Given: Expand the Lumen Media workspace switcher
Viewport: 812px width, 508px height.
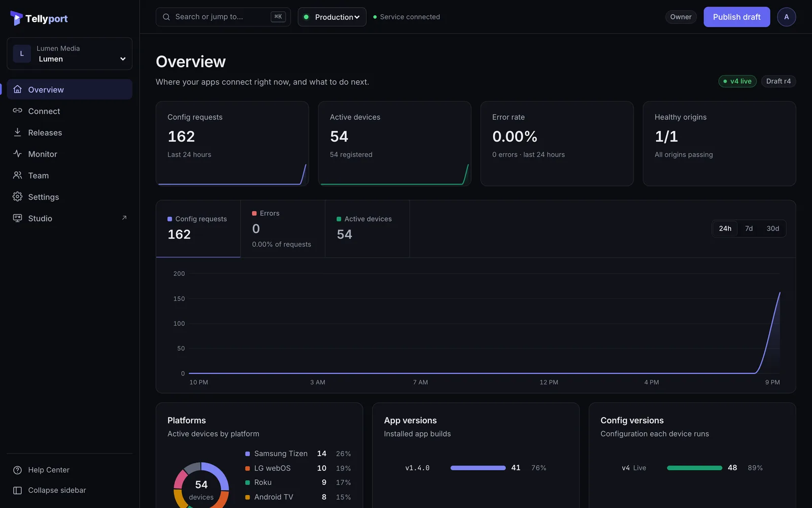Looking at the screenshot, I should click(70, 53).
